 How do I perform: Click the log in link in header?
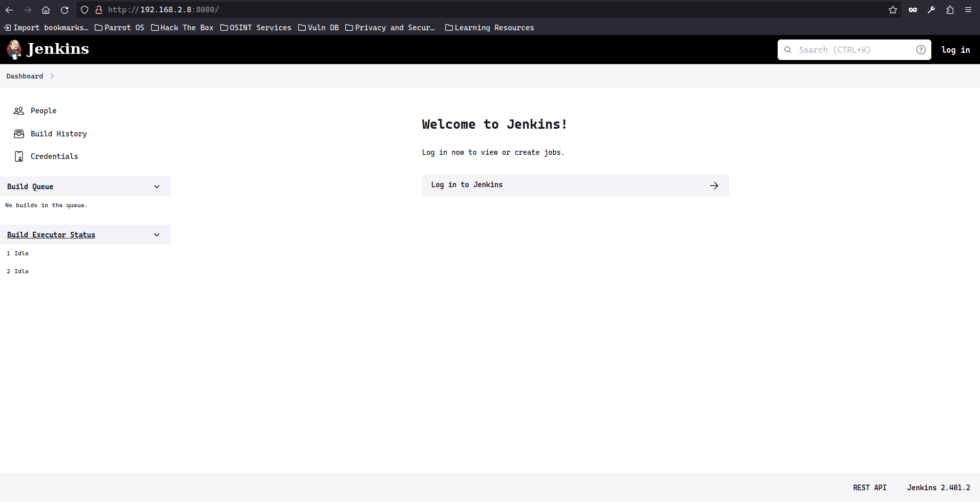[x=956, y=50]
